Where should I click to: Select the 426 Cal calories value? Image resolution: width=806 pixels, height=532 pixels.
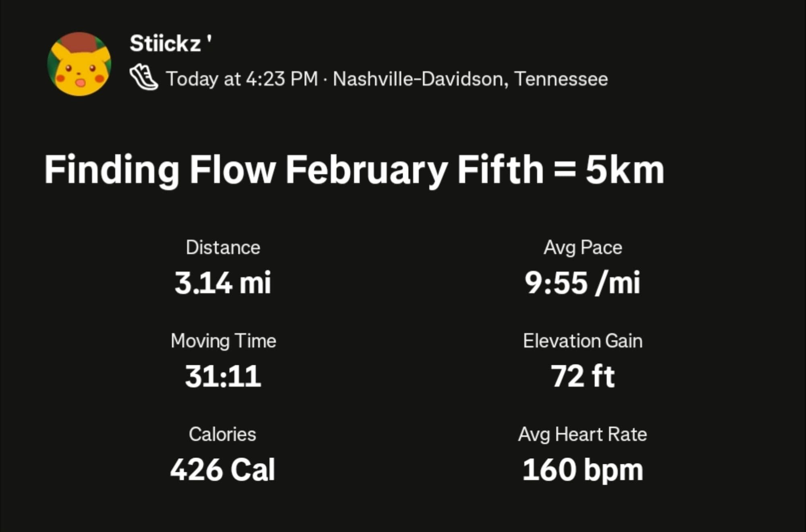point(222,470)
